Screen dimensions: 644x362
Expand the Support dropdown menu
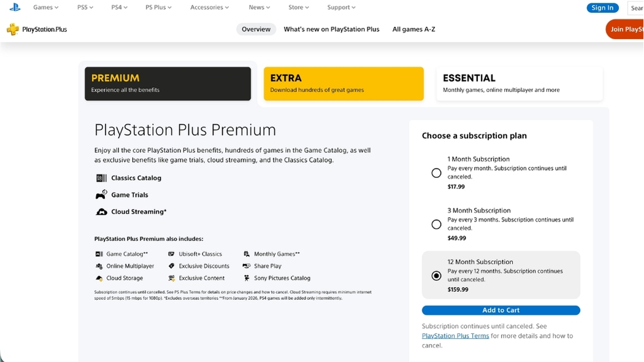[x=341, y=7]
